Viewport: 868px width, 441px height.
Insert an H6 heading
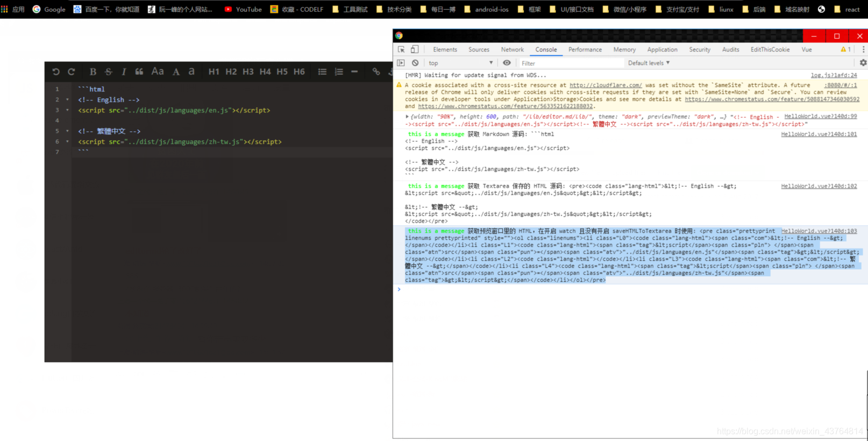(300, 72)
